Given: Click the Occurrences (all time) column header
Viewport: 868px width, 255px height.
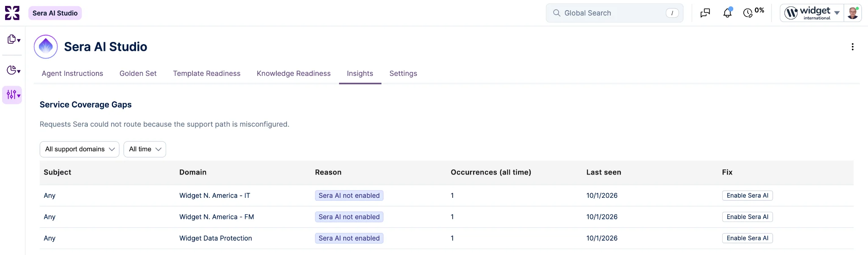Looking at the screenshot, I should [491, 172].
